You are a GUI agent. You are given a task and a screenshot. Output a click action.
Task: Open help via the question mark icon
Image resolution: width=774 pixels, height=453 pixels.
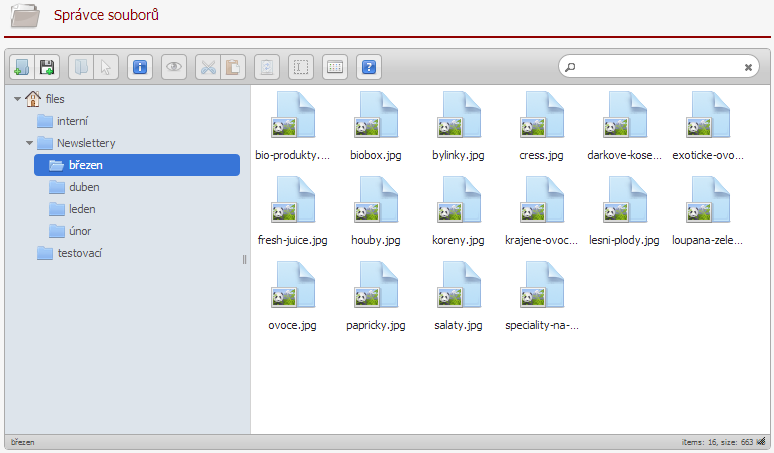point(369,67)
